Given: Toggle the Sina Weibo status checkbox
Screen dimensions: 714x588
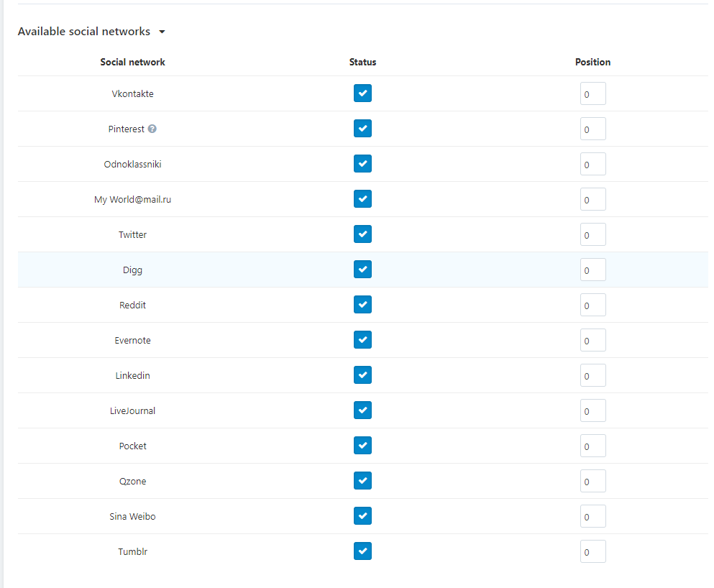Looking at the screenshot, I should (x=362, y=516).
